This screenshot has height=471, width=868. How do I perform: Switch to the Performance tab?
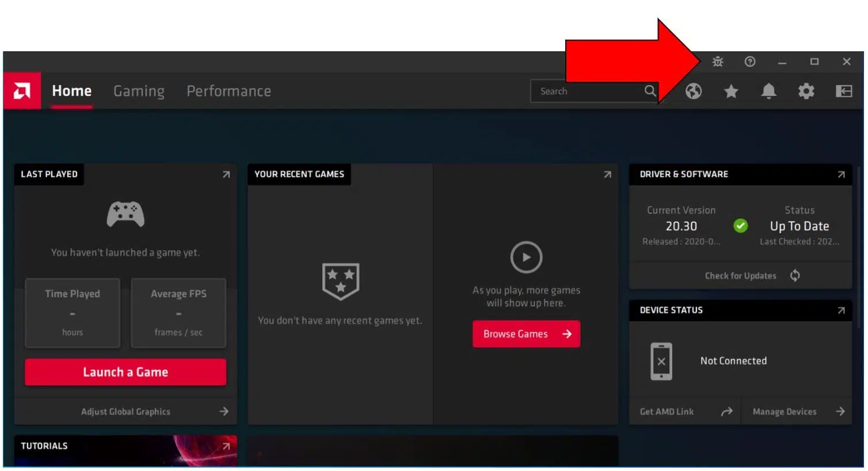[229, 91]
